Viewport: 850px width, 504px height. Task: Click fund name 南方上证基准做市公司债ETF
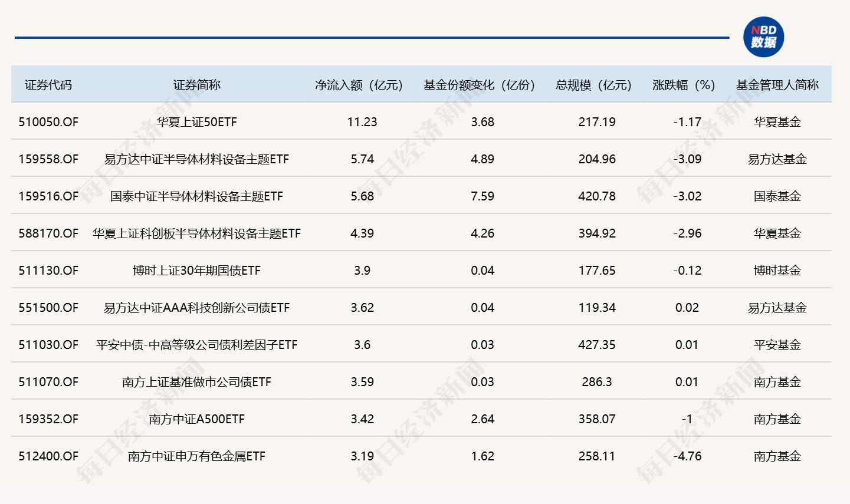pos(197,382)
